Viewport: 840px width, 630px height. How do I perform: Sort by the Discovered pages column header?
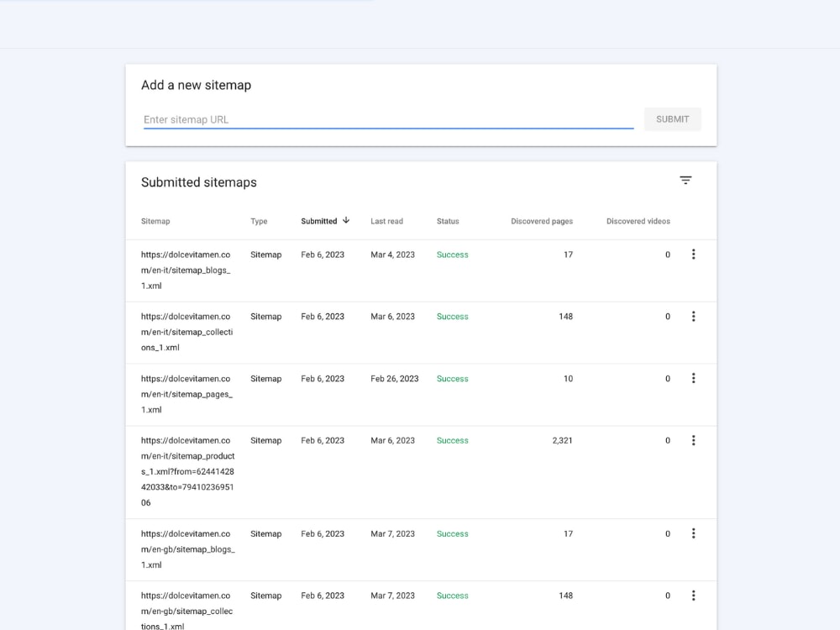pyautogui.click(x=542, y=221)
